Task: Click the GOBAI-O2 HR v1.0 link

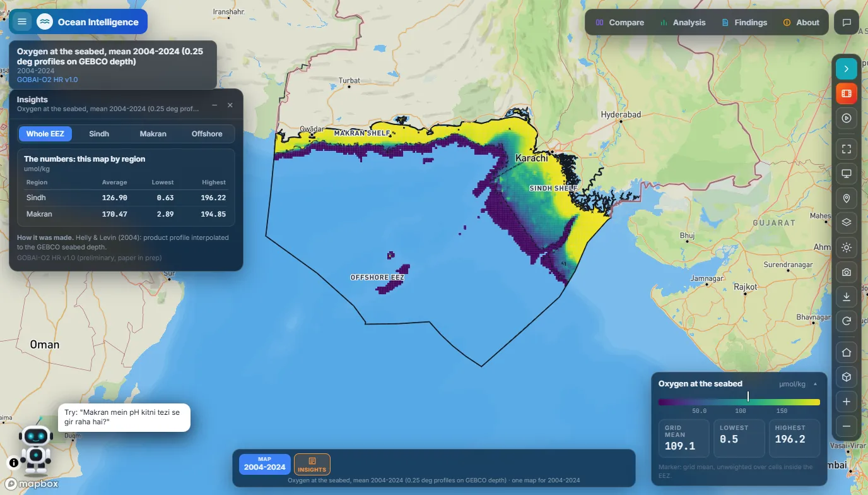Action: [x=47, y=80]
